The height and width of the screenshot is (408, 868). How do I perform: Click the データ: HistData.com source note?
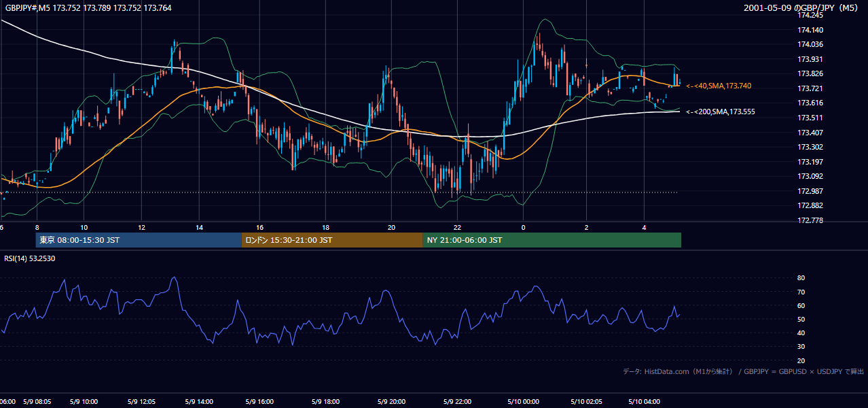pyautogui.click(x=743, y=371)
